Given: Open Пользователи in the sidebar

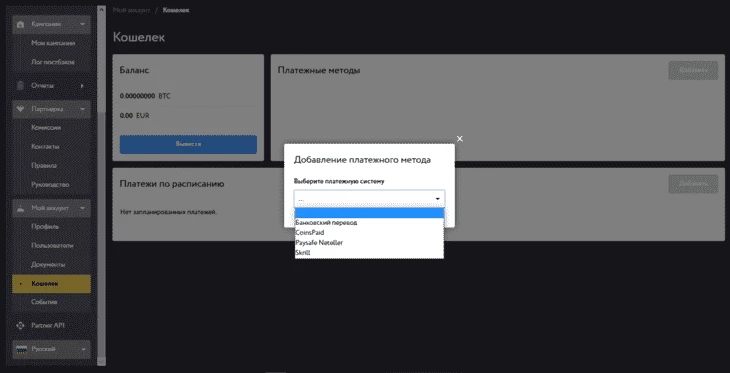Looking at the screenshot, I should click(52, 245).
